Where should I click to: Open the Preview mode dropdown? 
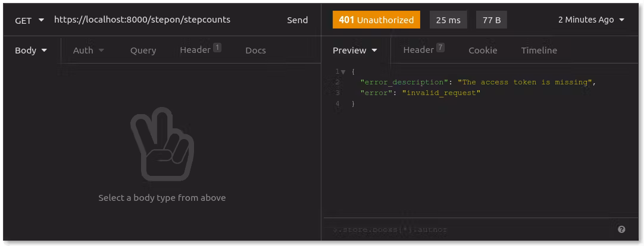pos(355,51)
